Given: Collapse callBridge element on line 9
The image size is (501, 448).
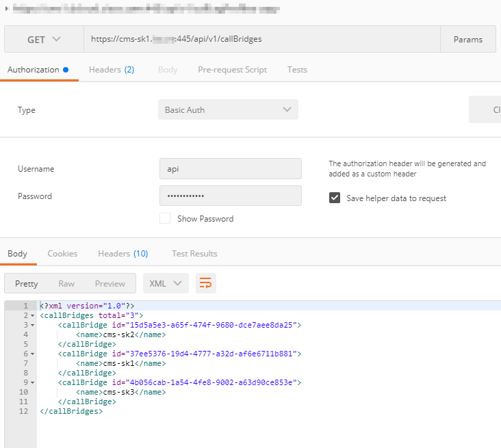Looking at the screenshot, I should tap(32, 383).
